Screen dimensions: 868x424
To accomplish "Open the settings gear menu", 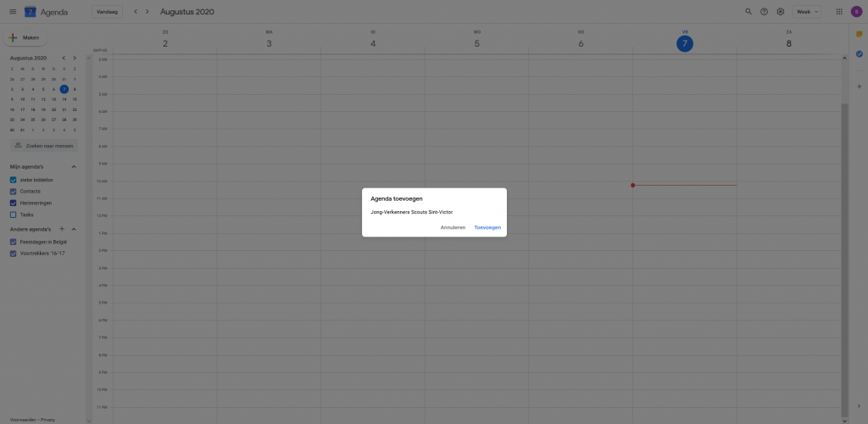I will coord(780,12).
